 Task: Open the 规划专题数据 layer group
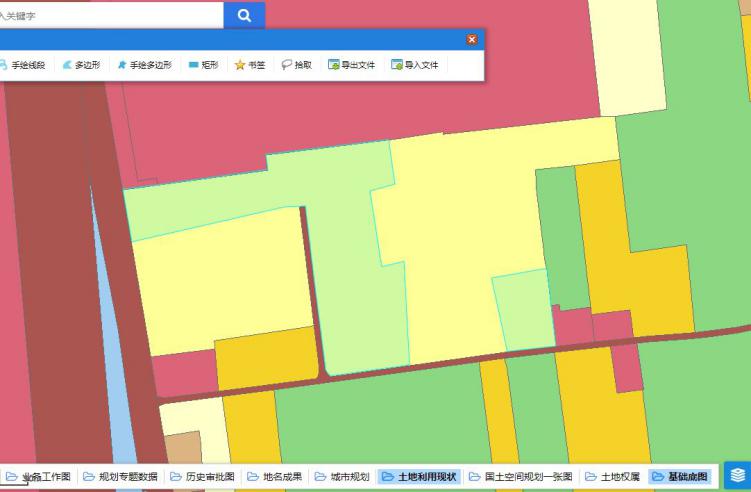(x=120, y=477)
